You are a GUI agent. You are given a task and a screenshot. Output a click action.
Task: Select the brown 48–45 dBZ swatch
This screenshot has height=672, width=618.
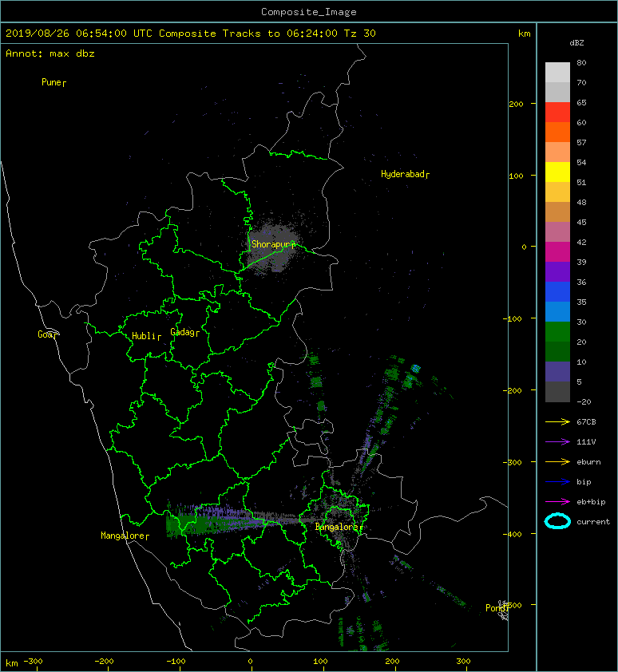click(557, 211)
